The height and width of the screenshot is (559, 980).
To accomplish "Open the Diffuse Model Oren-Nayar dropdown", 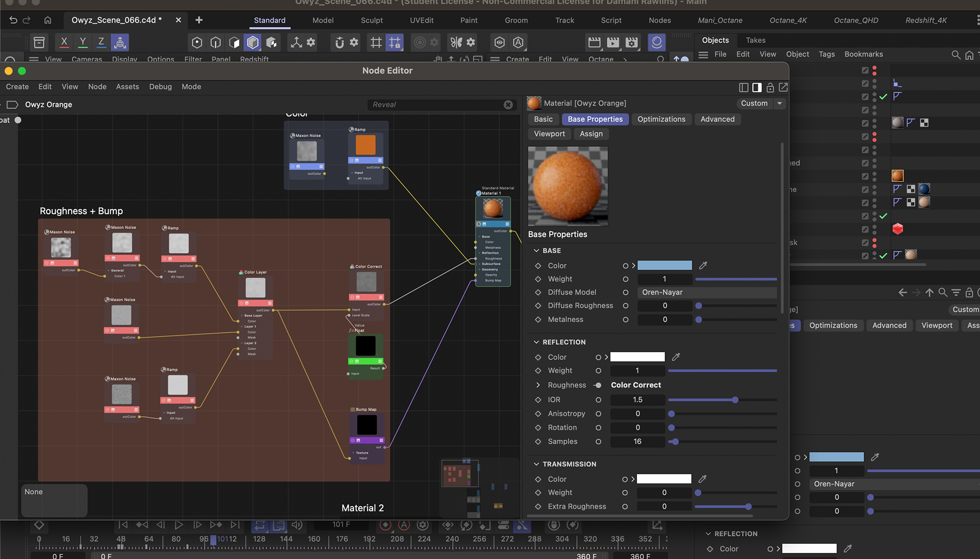I will click(706, 292).
